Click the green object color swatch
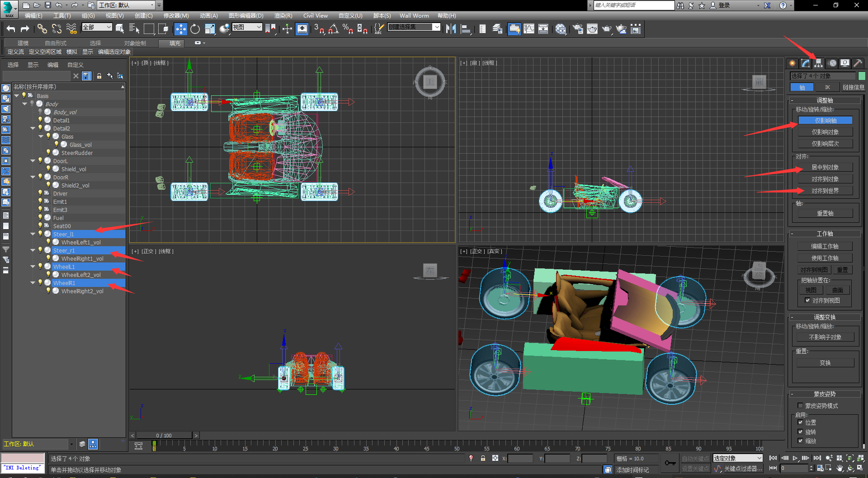The height and width of the screenshot is (478, 868). [x=862, y=76]
